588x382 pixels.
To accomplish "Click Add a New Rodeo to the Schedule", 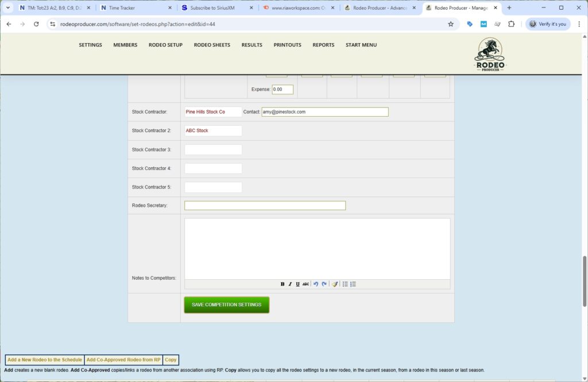I will (x=45, y=360).
